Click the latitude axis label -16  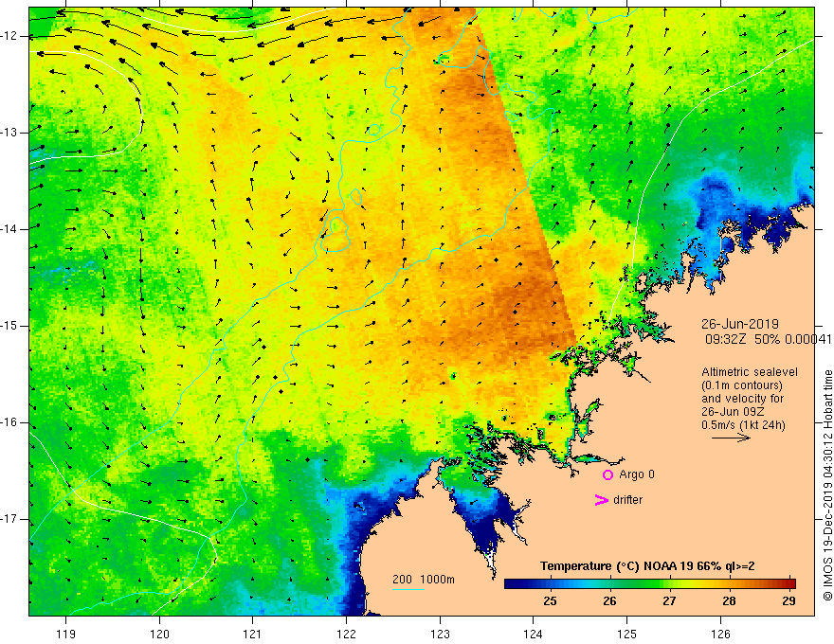click(x=10, y=423)
